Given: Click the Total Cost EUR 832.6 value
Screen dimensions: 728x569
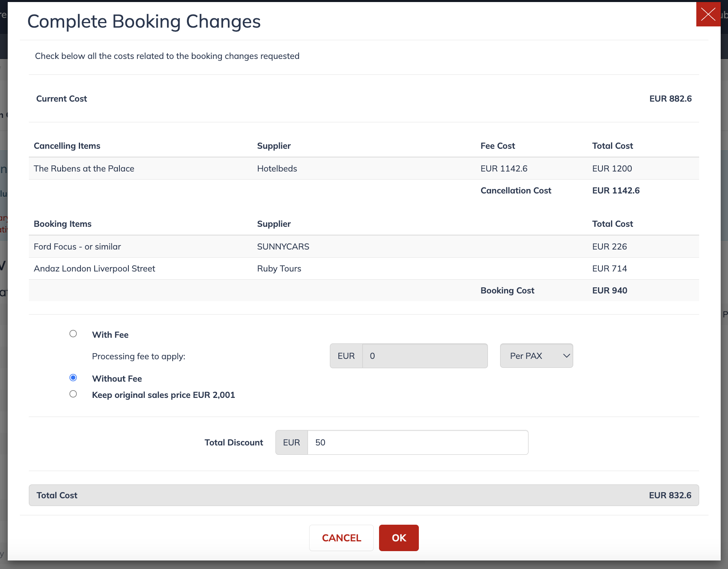Looking at the screenshot, I should tap(670, 495).
